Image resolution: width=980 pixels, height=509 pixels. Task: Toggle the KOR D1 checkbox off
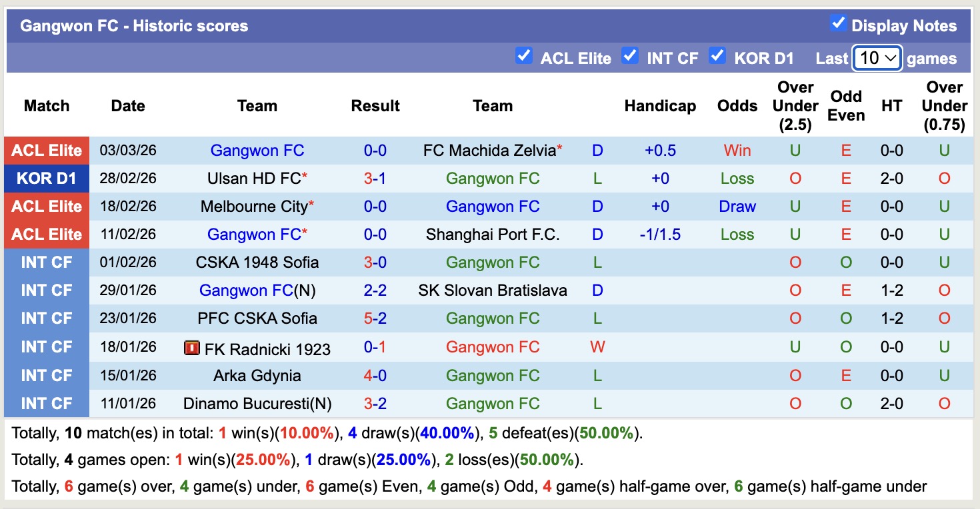(x=718, y=56)
